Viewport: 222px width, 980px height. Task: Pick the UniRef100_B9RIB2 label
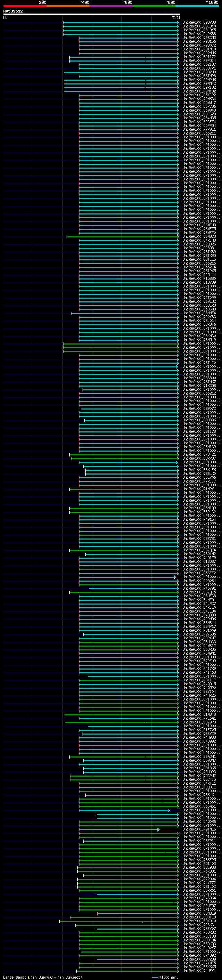coord(199,88)
